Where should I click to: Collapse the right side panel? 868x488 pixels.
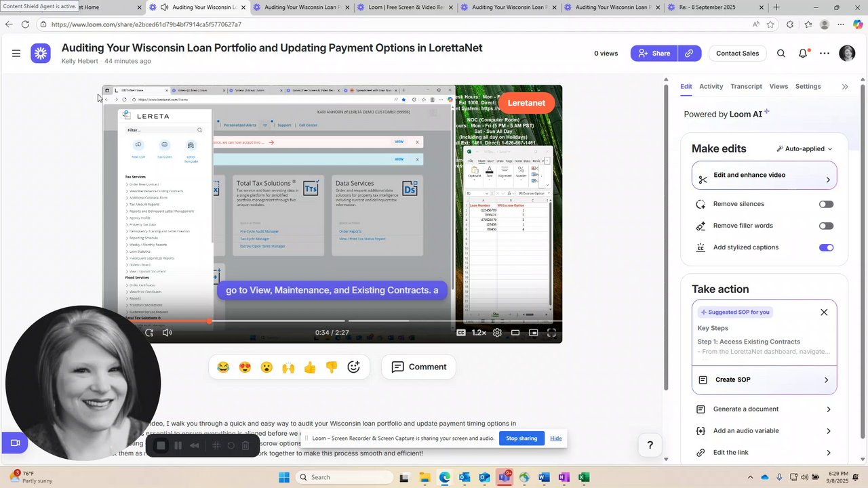pyautogui.click(x=845, y=87)
